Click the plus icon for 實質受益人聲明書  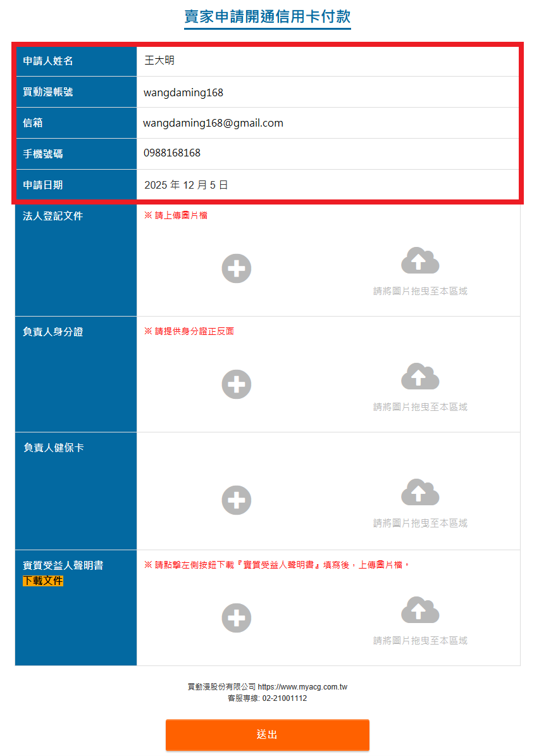point(237,618)
